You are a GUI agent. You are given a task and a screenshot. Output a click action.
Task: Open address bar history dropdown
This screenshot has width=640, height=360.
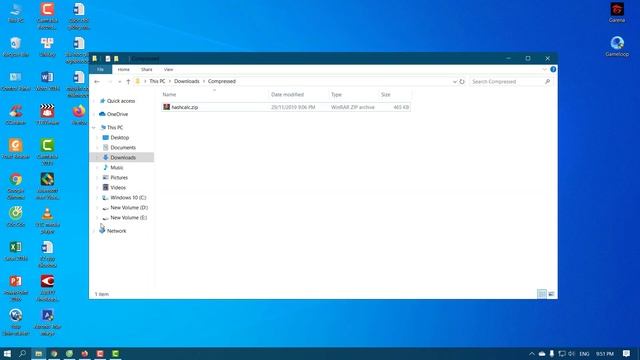pos(455,82)
